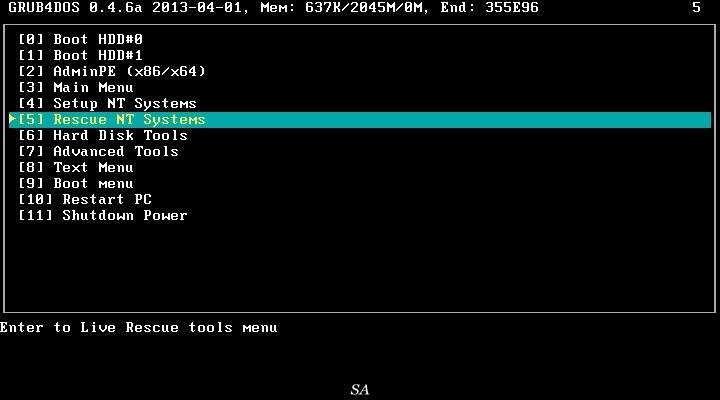Select Setup NT Systems entry

107,104
